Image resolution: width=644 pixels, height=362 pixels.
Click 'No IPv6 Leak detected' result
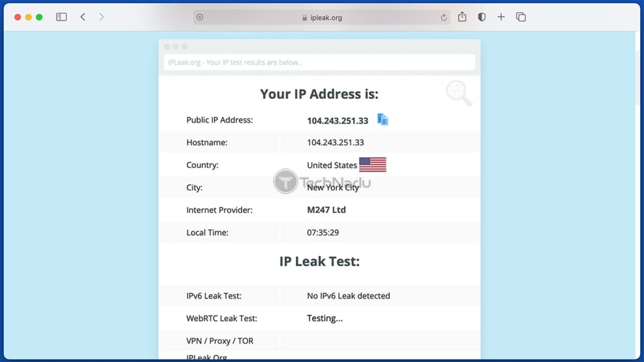pyautogui.click(x=348, y=295)
